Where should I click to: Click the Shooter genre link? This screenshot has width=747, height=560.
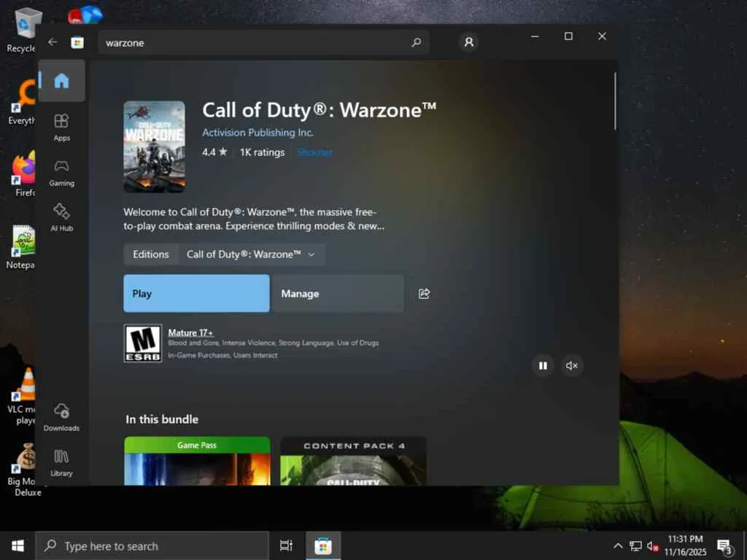pyautogui.click(x=314, y=152)
